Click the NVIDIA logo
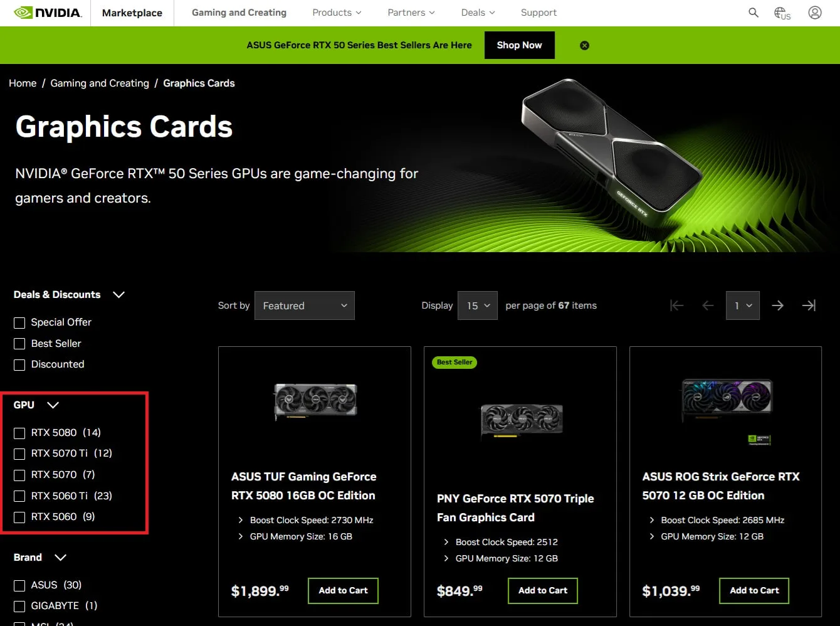The image size is (840, 626). (48, 13)
